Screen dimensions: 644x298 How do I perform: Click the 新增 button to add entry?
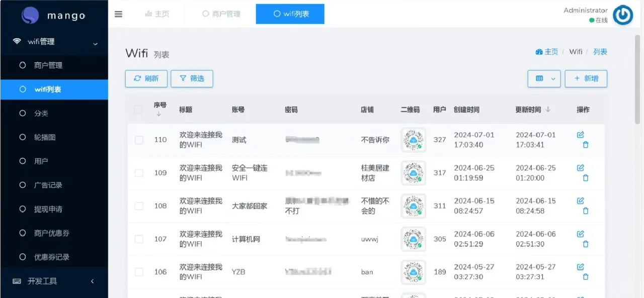[586, 78]
